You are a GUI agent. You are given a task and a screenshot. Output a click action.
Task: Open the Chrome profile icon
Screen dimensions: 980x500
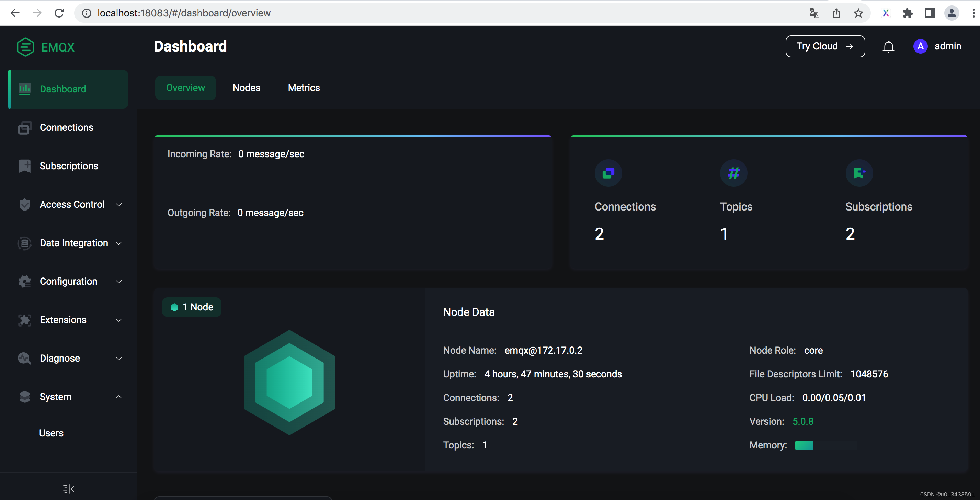coord(952,13)
